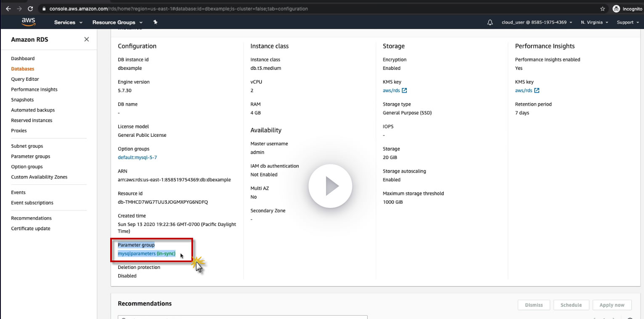Click the ARN value text
The image size is (644, 319).
coord(174,180)
